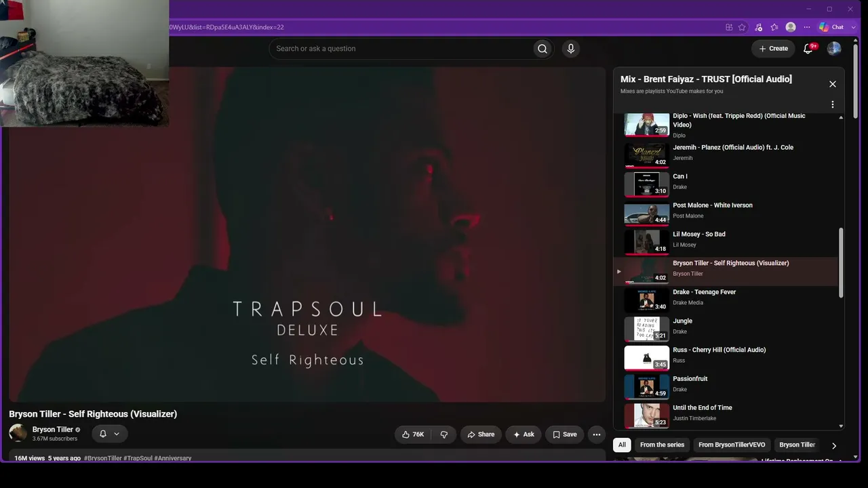Show more filter chips with right arrow

click(834, 445)
